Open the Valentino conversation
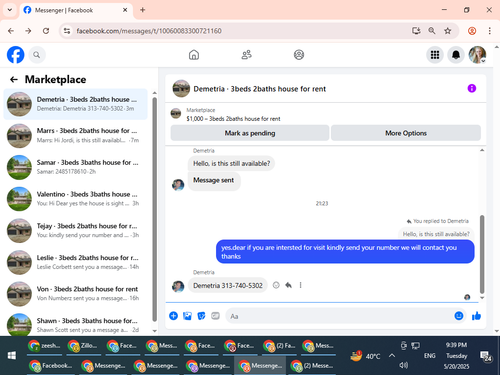500x375 pixels. [75, 199]
